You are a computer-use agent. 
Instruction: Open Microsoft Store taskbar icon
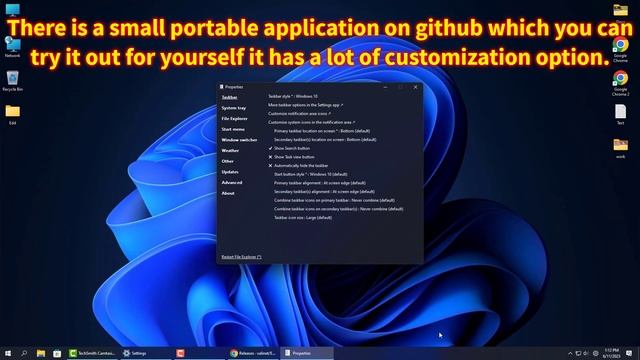(x=57, y=353)
